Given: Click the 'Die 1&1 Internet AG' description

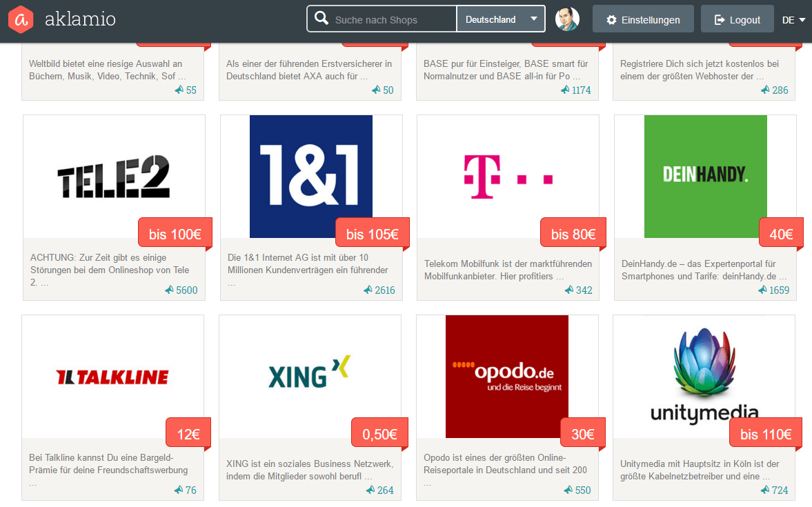Looking at the screenshot, I should click(x=308, y=270).
